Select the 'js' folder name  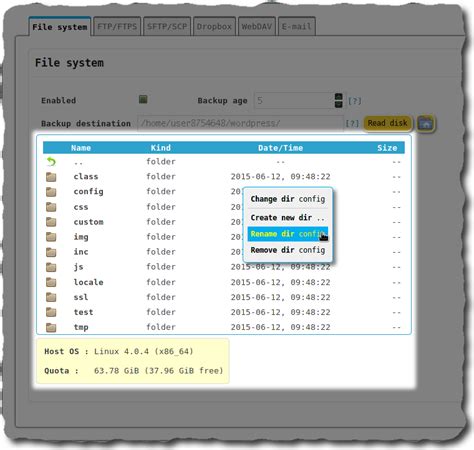(x=79, y=267)
